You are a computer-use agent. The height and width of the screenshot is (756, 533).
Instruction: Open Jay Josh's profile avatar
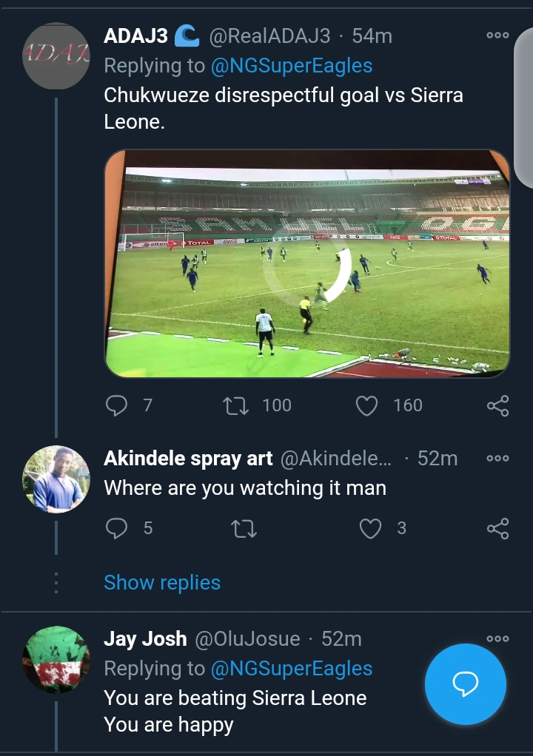tap(56, 660)
